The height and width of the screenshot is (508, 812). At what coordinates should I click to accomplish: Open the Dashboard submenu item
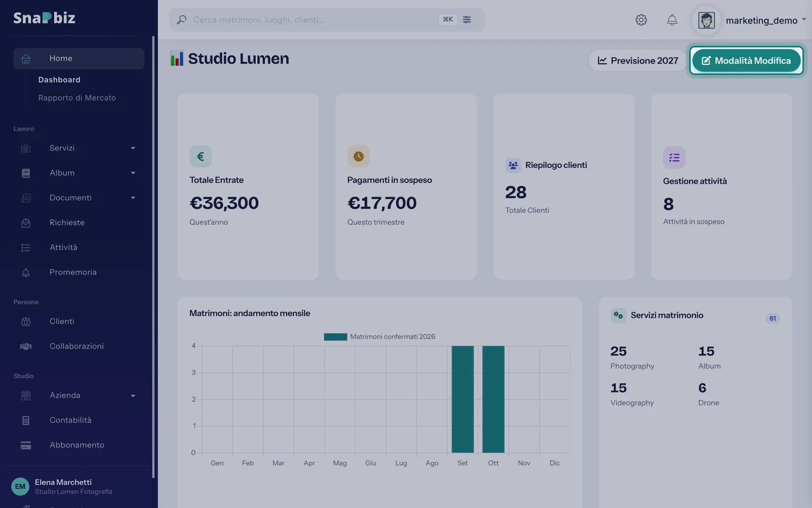(59, 80)
